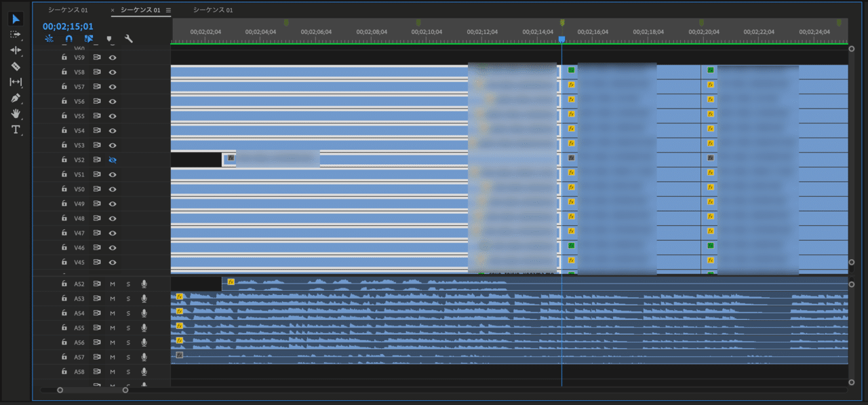Click the 00;02;15;01 playhead timecode field
The height and width of the screenshot is (405, 868).
pos(68,26)
